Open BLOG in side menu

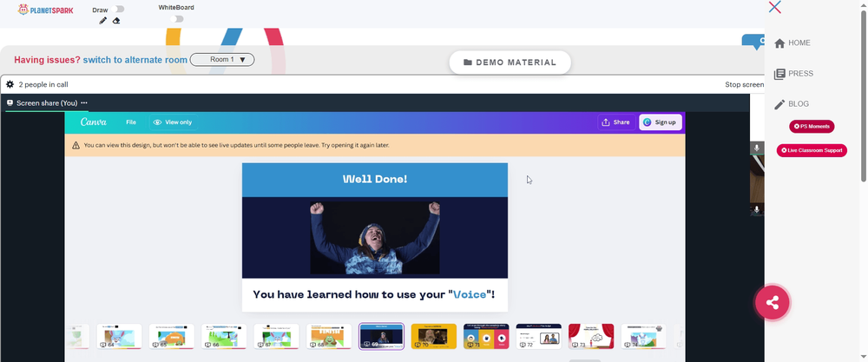pyautogui.click(x=792, y=104)
